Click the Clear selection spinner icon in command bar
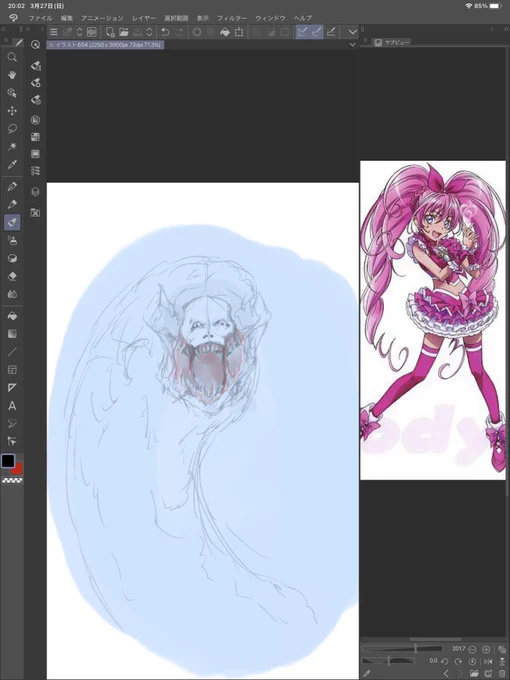The width and height of the screenshot is (510, 680). coord(197,32)
